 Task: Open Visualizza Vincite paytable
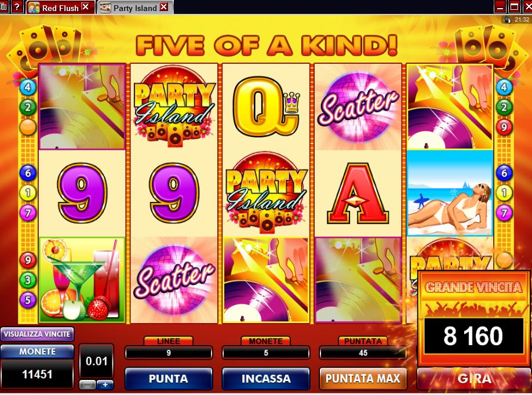click(x=37, y=334)
